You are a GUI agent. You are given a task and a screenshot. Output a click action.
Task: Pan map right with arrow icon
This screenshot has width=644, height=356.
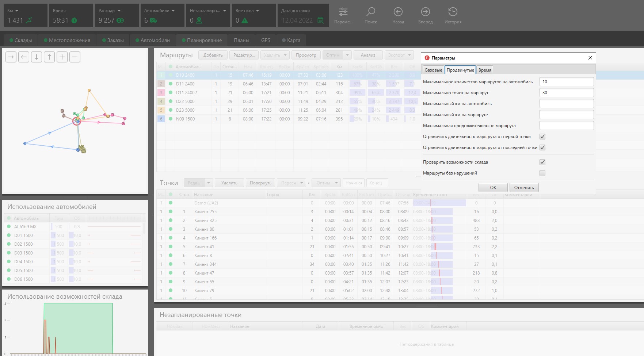tap(11, 57)
